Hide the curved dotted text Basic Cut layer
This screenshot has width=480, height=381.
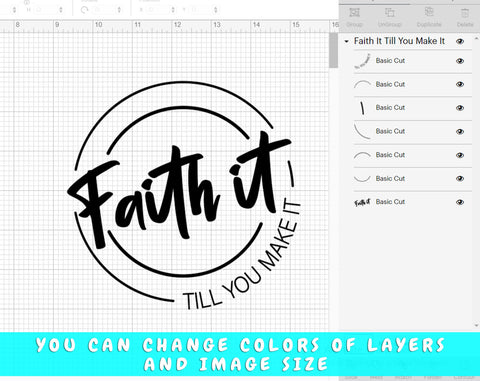pos(460,61)
